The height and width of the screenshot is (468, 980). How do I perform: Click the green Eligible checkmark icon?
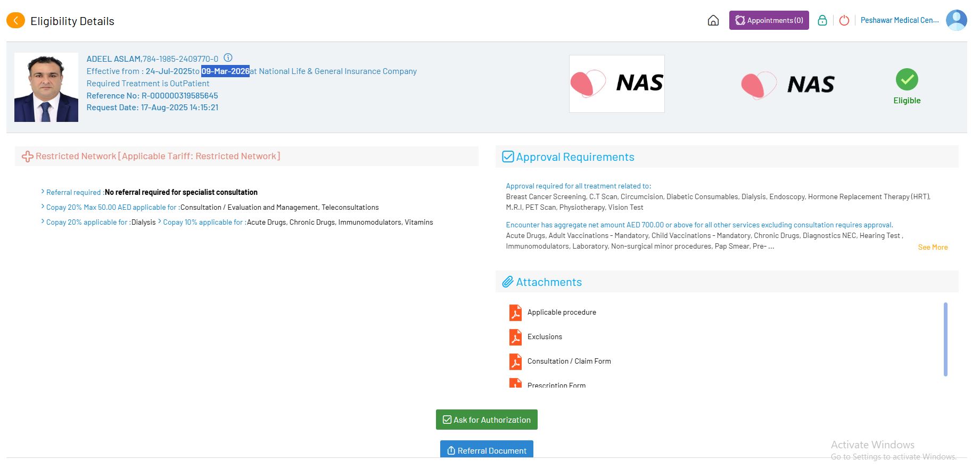907,79
